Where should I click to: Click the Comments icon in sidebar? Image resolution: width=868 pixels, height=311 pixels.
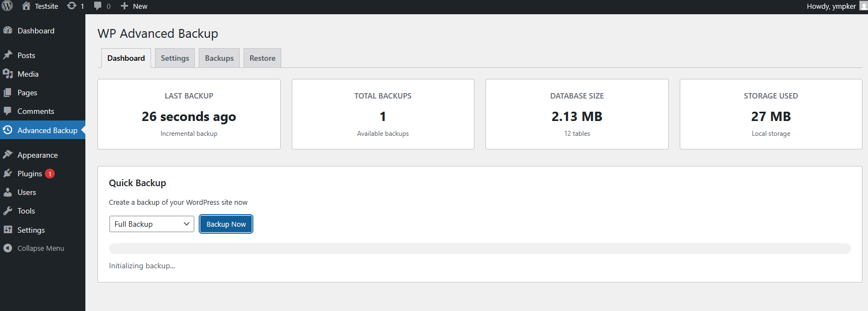click(8, 111)
